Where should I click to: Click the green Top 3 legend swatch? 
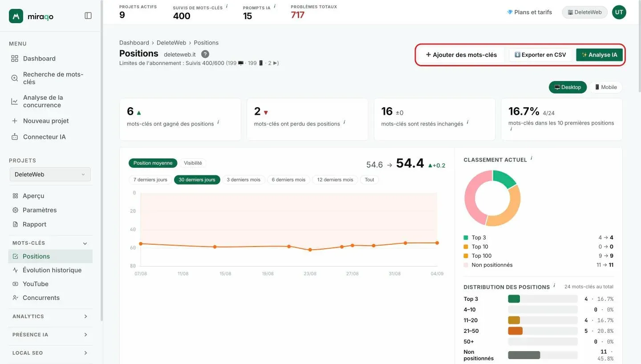(466, 238)
